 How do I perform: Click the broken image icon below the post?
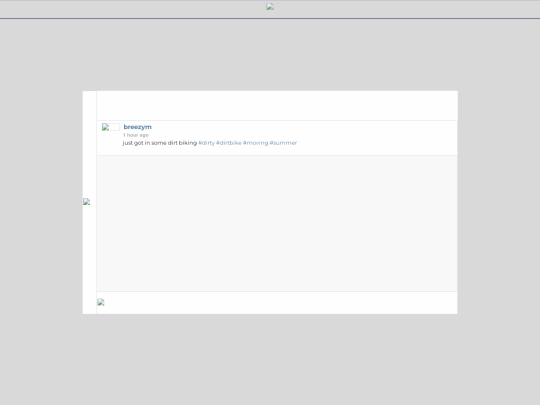[101, 302]
